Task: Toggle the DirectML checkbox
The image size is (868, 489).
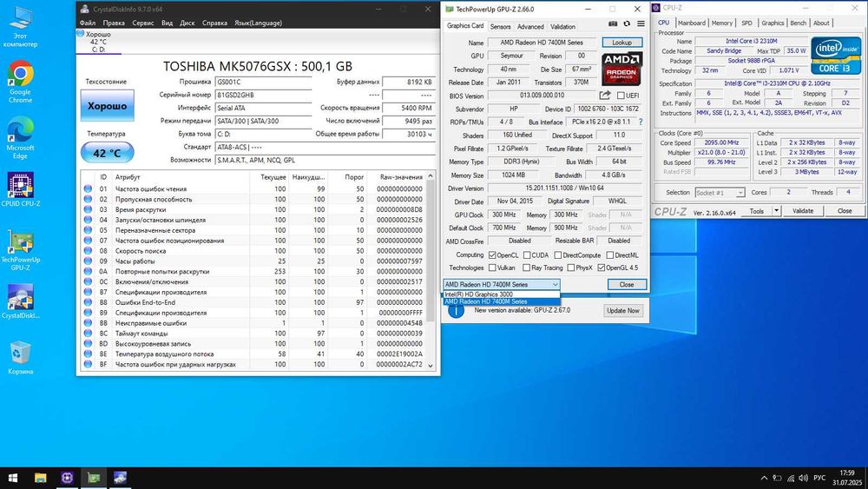Action: coord(609,255)
